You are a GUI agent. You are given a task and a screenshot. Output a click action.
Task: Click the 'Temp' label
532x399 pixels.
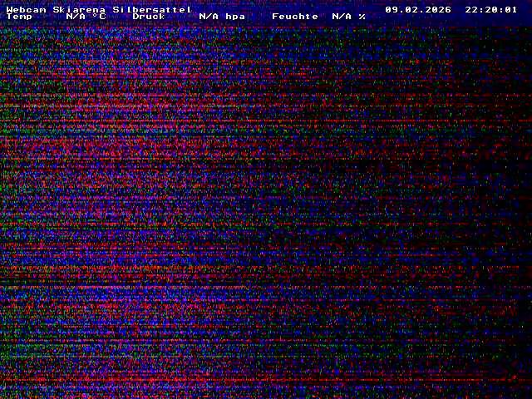click(x=19, y=17)
